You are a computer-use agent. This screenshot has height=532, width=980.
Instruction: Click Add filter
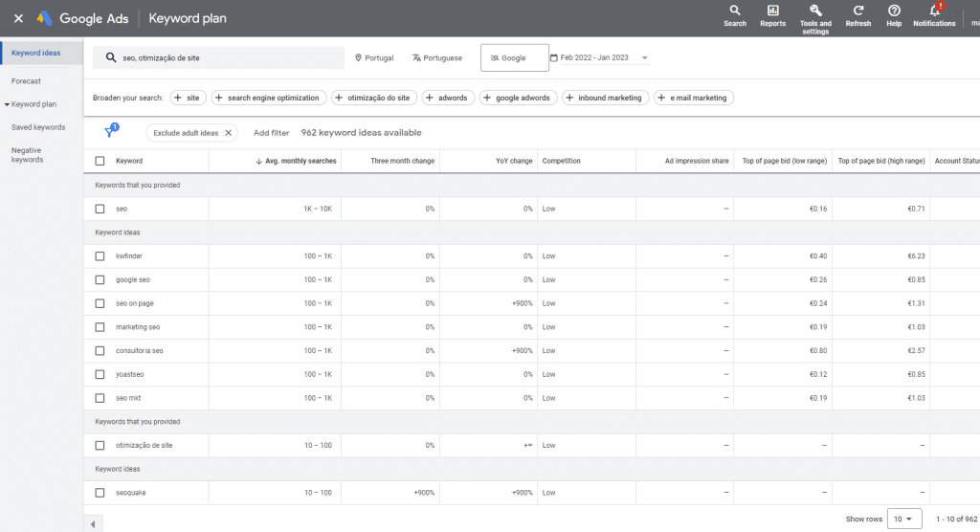coord(271,133)
